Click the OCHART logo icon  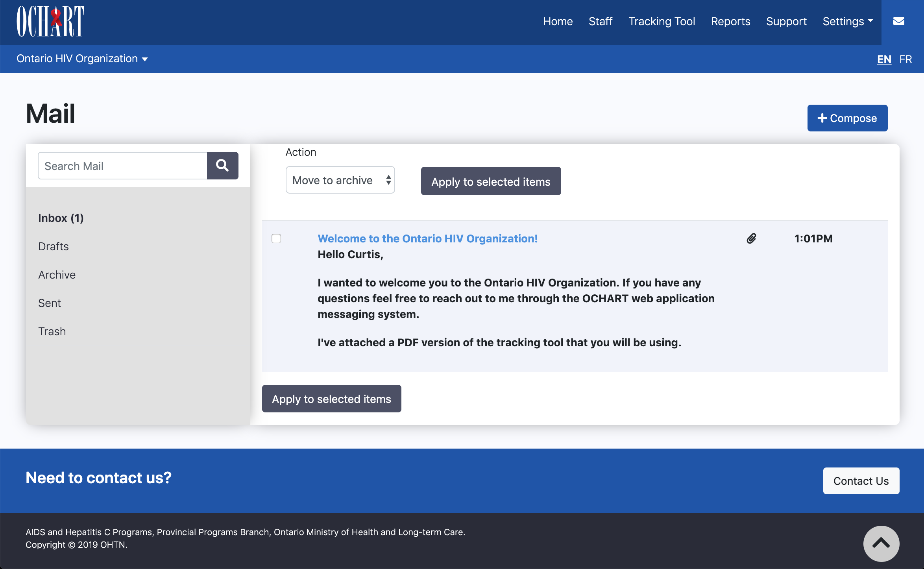pos(50,22)
